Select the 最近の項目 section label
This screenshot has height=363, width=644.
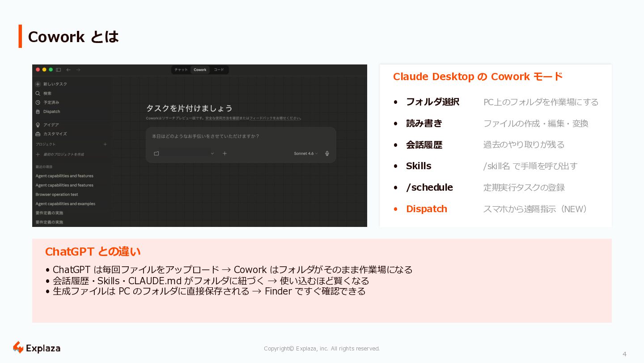point(44,167)
